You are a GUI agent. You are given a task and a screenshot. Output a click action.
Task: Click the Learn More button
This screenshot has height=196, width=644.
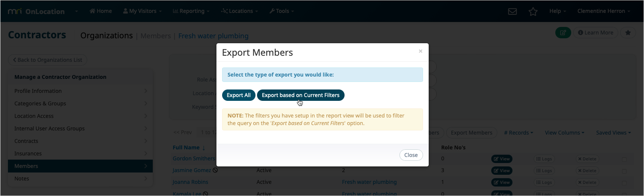pyautogui.click(x=595, y=33)
